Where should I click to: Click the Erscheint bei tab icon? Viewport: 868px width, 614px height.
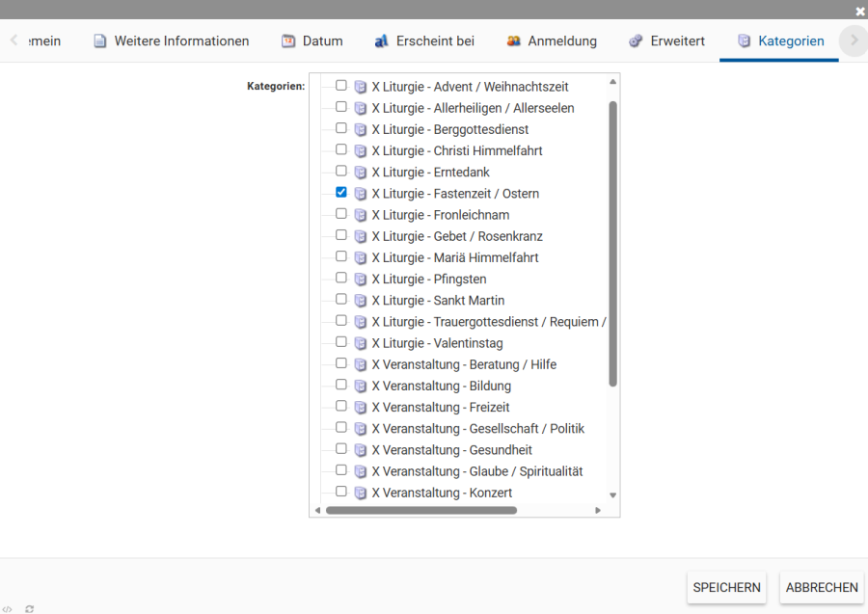pos(381,41)
